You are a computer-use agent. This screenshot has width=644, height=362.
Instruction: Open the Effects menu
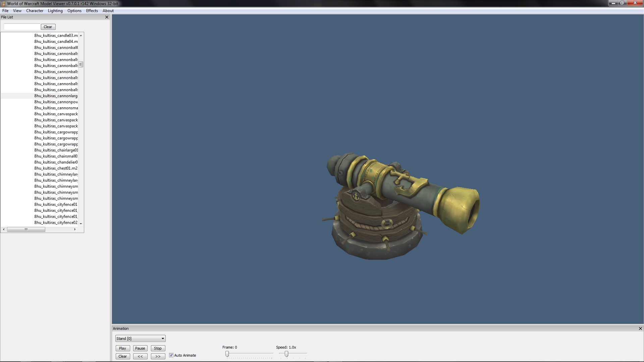tap(92, 11)
